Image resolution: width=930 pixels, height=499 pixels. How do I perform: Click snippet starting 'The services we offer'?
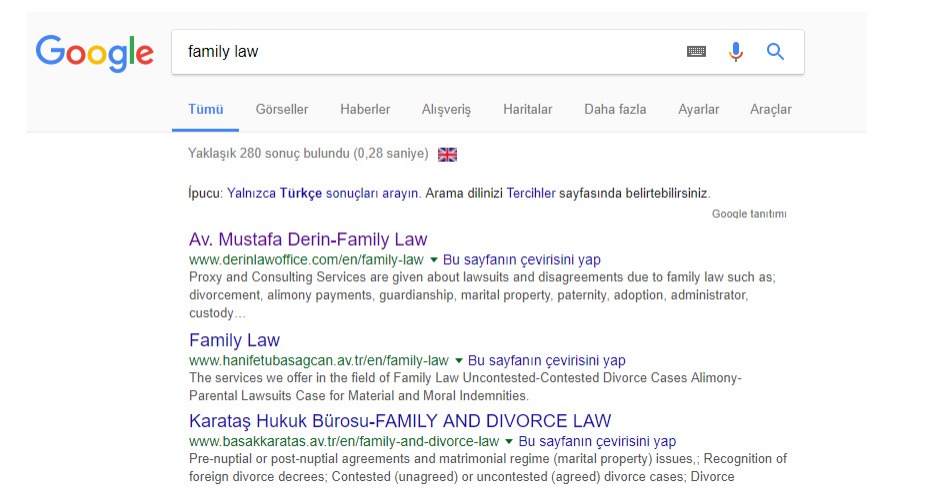click(x=465, y=387)
